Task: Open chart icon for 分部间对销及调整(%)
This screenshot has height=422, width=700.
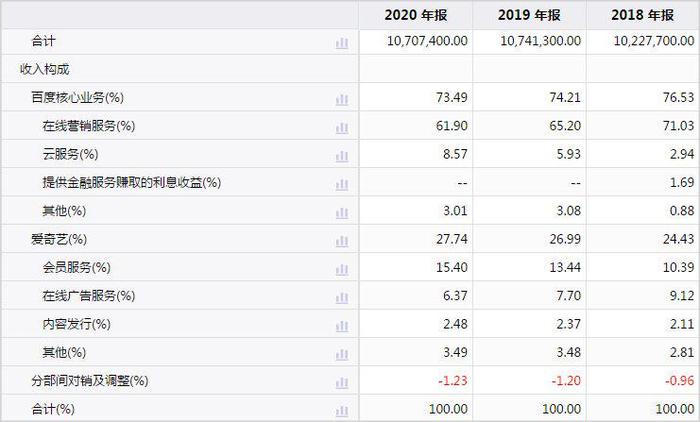Action: [342, 383]
